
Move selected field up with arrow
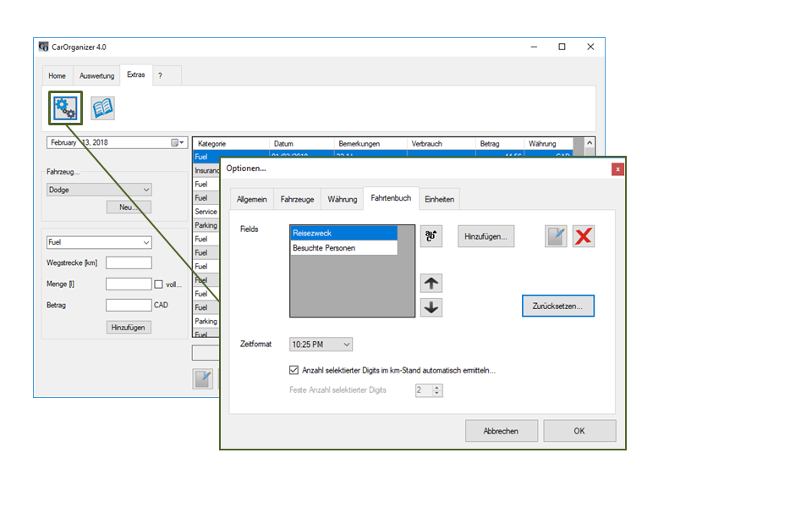pyautogui.click(x=431, y=284)
